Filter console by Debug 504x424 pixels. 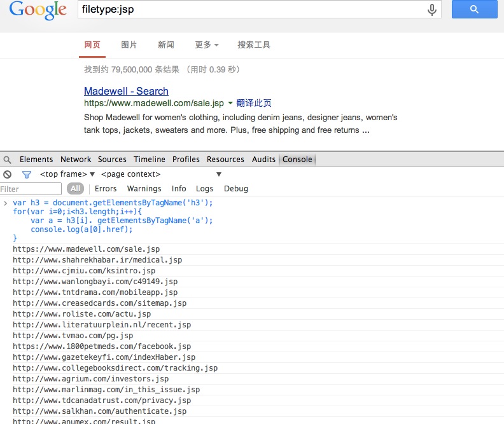click(236, 188)
